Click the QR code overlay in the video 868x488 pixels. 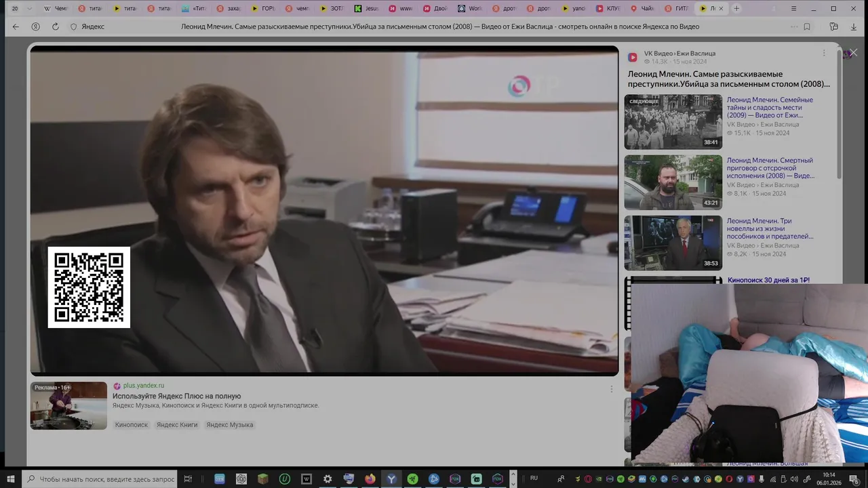89,287
